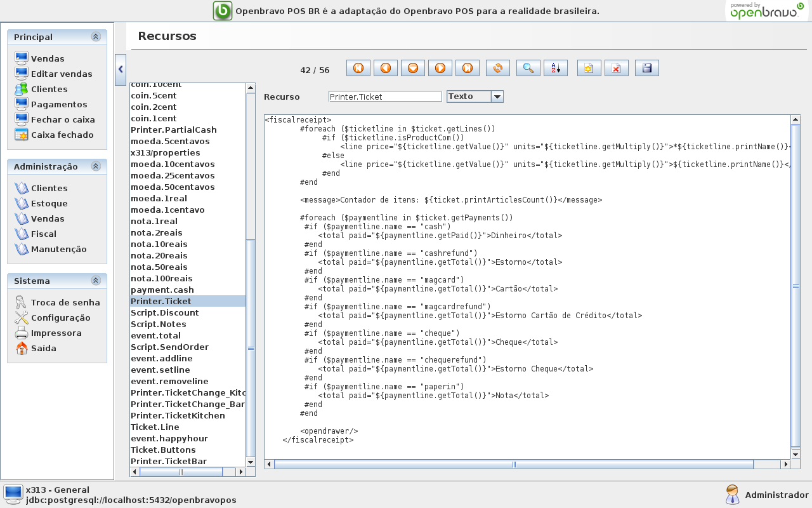The height and width of the screenshot is (508, 812).
Task: Click resource list vertical scrollbar thumb
Action: pyautogui.click(x=251, y=348)
